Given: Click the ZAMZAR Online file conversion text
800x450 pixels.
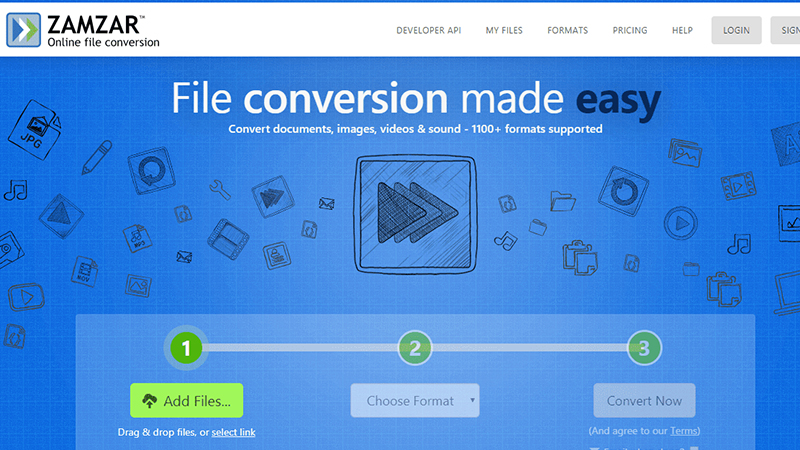Looking at the screenshot, I should coord(104,31).
